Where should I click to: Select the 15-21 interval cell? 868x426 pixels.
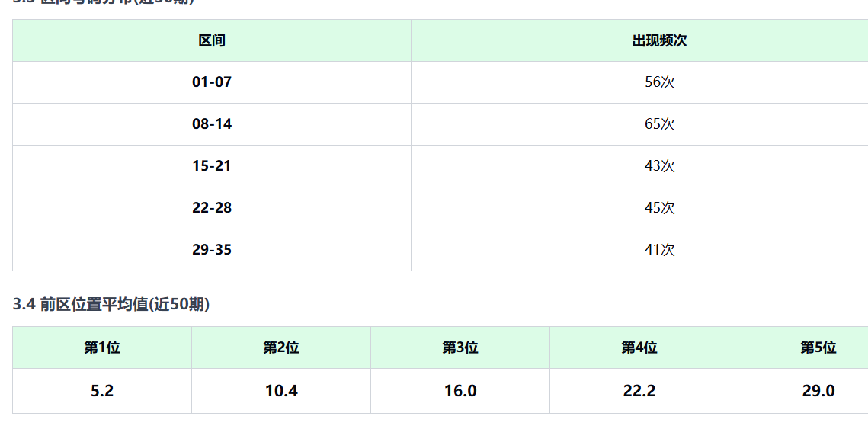[x=212, y=166]
